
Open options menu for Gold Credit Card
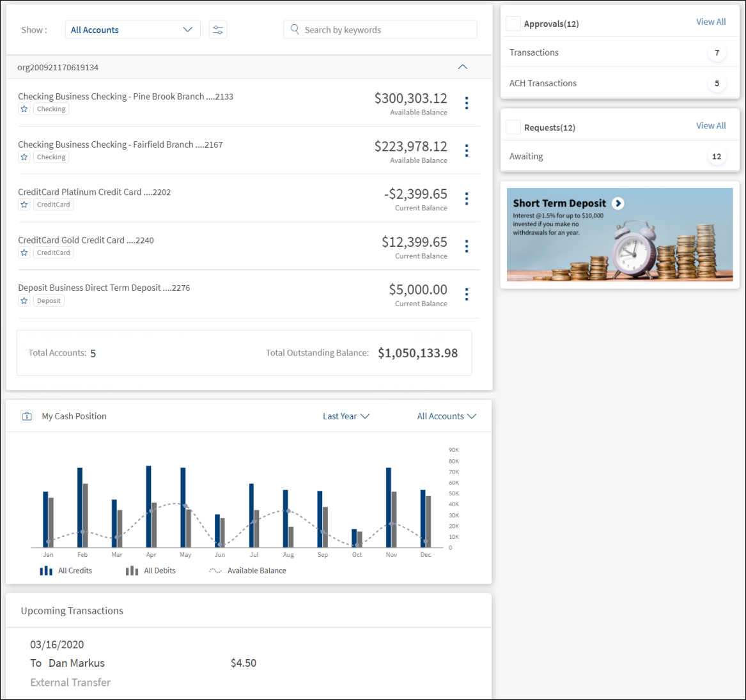tap(467, 246)
